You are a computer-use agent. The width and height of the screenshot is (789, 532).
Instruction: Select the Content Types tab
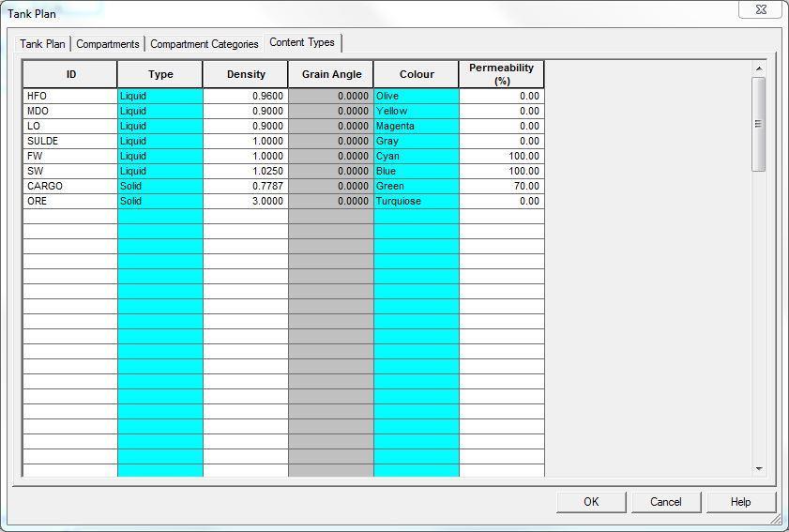(302, 43)
